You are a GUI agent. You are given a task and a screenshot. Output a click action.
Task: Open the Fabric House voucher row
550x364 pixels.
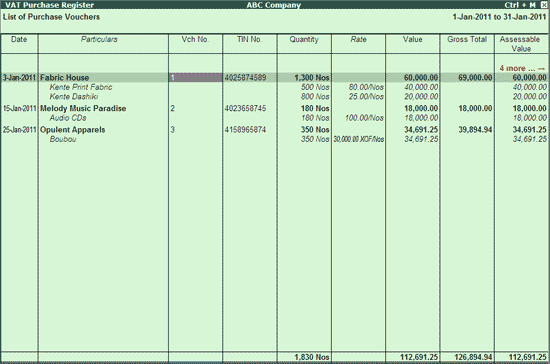pos(275,77)
